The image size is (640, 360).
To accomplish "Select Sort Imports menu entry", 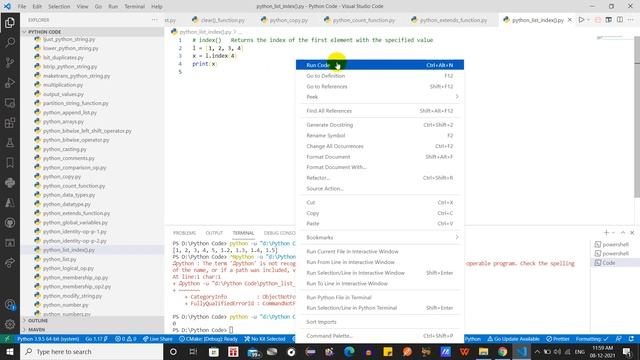I will (380, 322).
